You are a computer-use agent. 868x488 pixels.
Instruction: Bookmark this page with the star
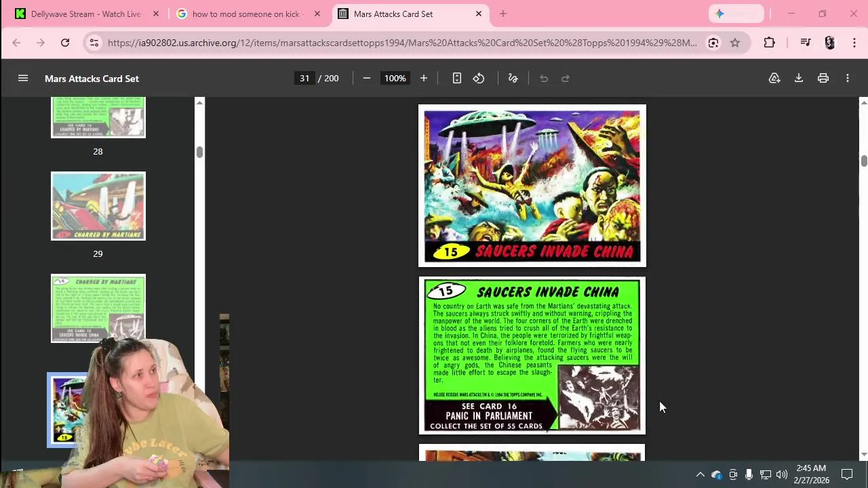click(x=735, y=43)
